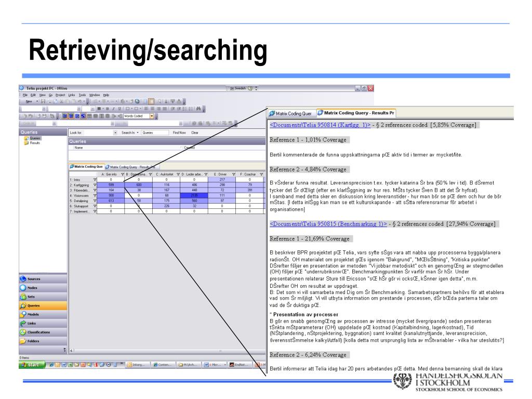Open the View menu

click(42, 95)
